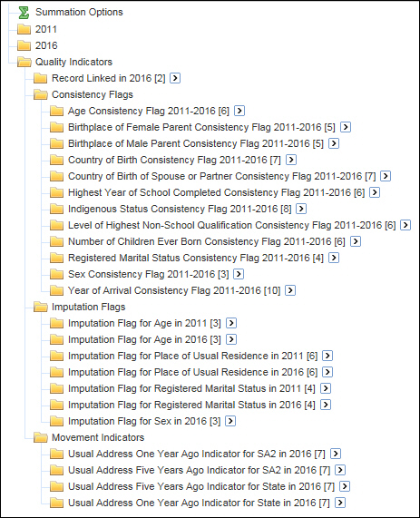Expand arrow for Birthplace of Male Parent Consistency Flag
This screenshot has height=518, width=420.
(334, 143)
